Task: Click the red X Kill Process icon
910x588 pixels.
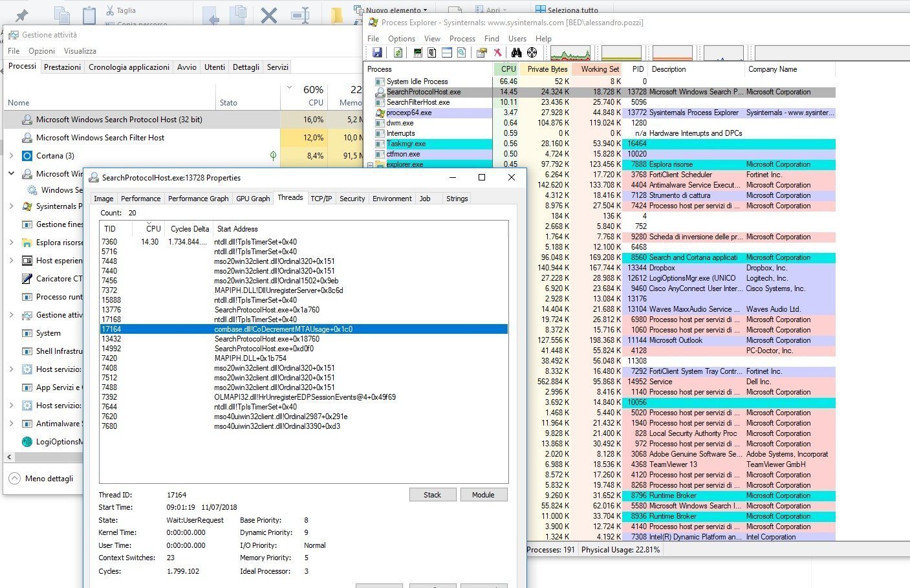Action: pos(497,52)
